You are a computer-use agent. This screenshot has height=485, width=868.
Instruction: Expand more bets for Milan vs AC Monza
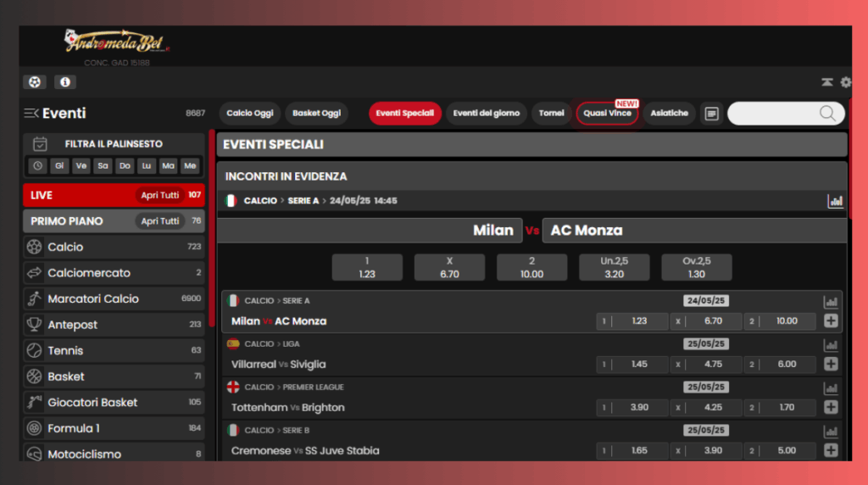(831, 321)
